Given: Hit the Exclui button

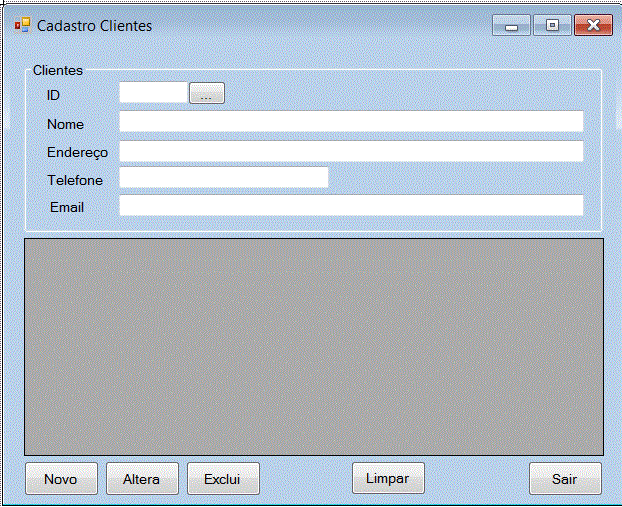Looking at the screenshot, I should pyautogui.click(x=223, y=479).
